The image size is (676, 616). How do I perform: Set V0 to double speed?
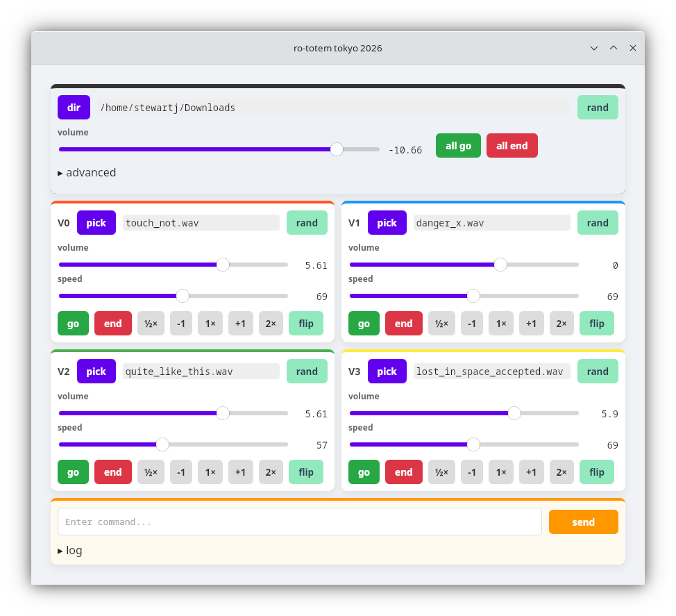[271, 324]
